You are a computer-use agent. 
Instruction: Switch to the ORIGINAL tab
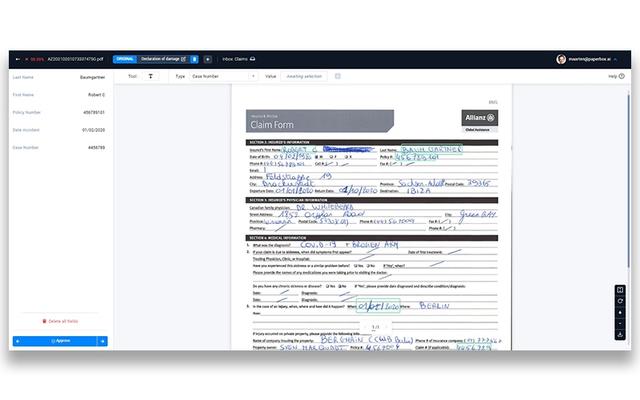click(x=124, y=59)
